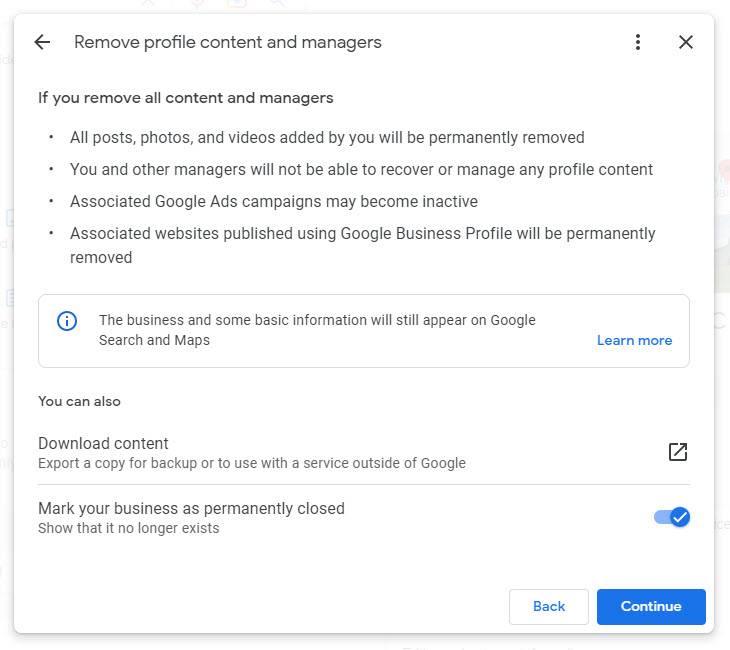Click the info text about Google Search and Maps
The image size is (730, 650).
pos(317,330)
